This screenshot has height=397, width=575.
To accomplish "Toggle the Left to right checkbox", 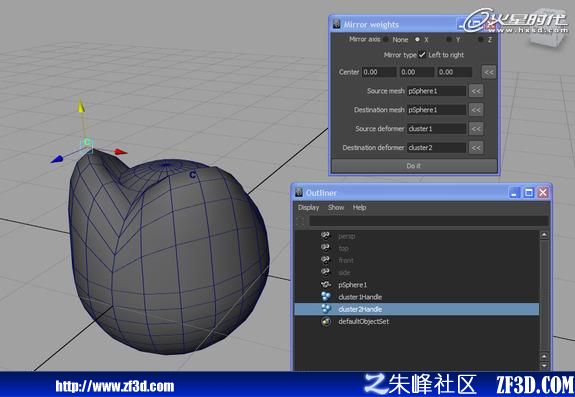I will point(422,55).
